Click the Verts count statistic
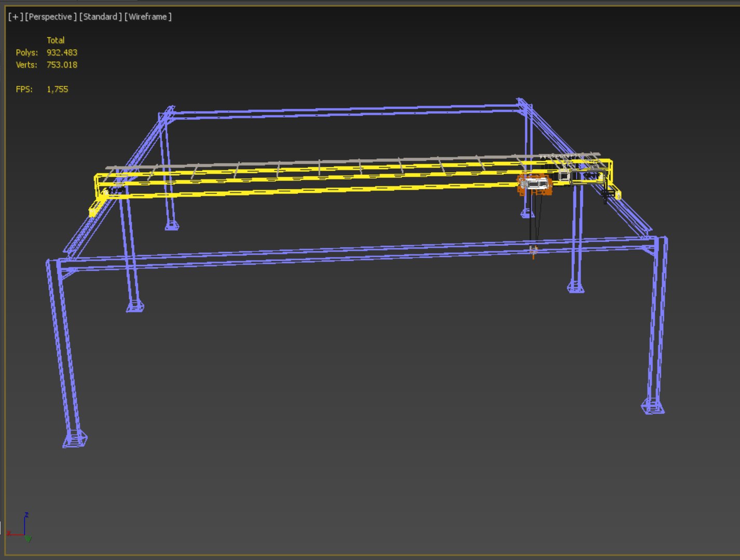The width and height of the screenshot is (740, 560). 62,65
